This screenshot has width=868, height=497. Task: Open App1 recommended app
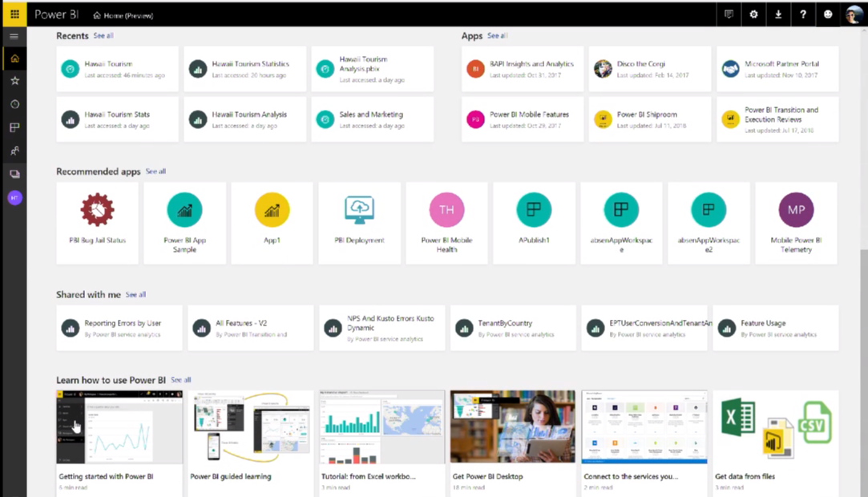click(272, 223)
